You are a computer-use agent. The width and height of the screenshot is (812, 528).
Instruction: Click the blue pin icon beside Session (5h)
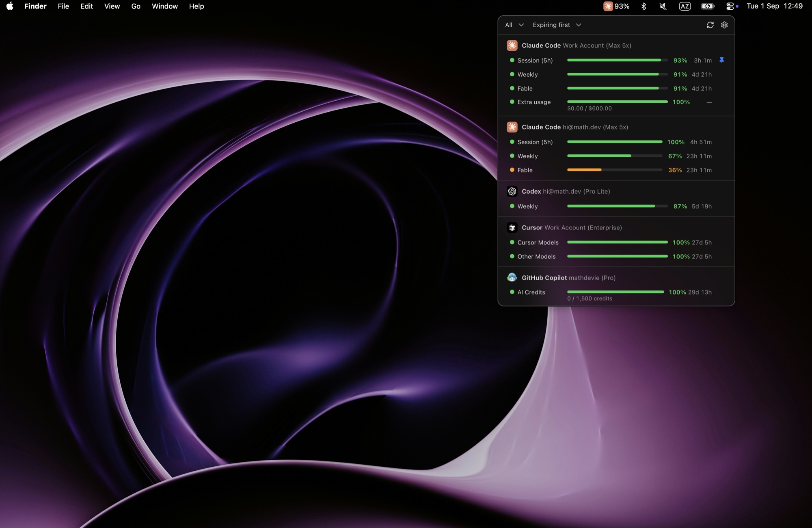721,60
